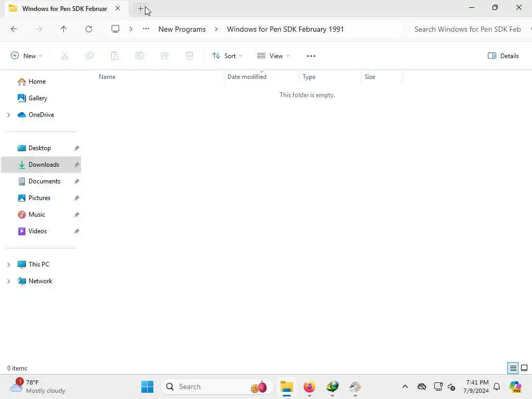The width and height of the screenshot is (532, 399).
Task: Click the Cut scissors icon
Action: (65, 56)
